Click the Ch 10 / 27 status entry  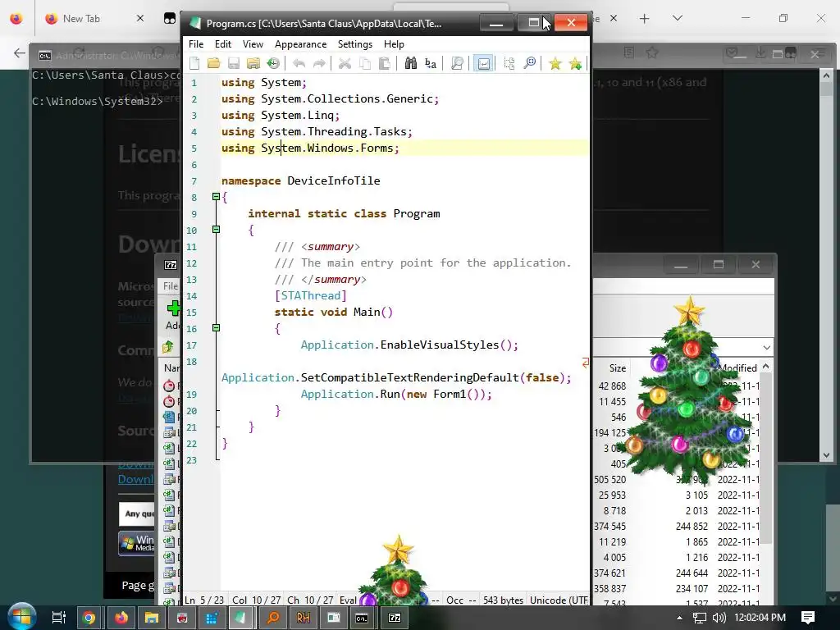coord(310,600)
